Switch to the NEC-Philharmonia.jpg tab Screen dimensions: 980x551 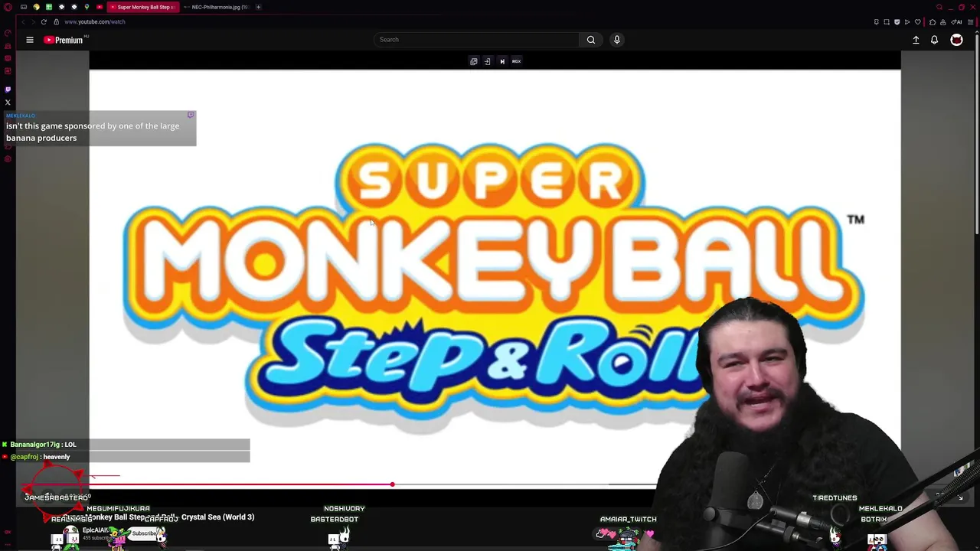pyautogui.click(x=216, y=7)
